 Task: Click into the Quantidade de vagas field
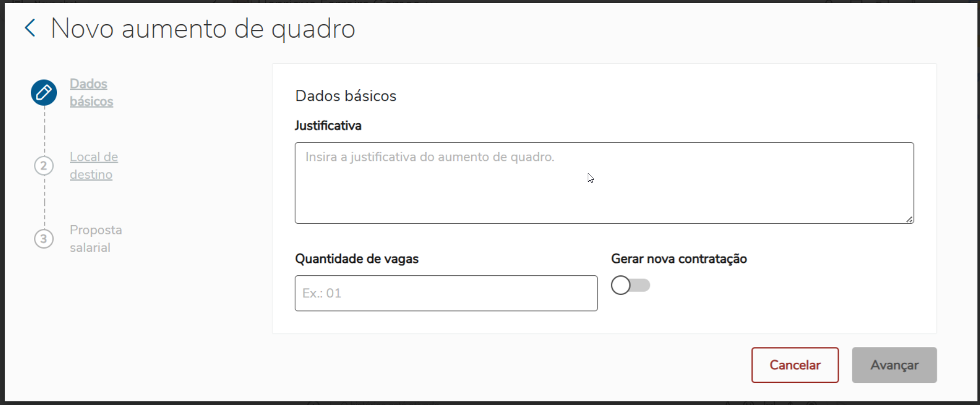coord(446,293)
